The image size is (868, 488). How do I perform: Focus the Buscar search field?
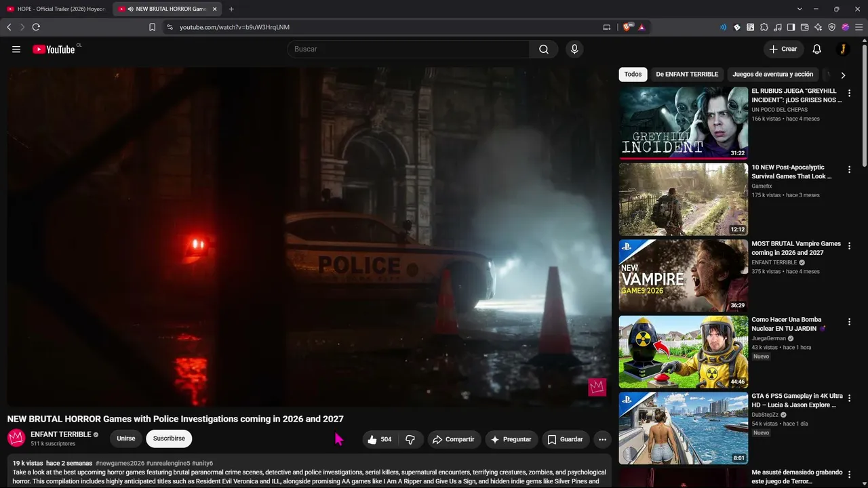pos(408,49)
